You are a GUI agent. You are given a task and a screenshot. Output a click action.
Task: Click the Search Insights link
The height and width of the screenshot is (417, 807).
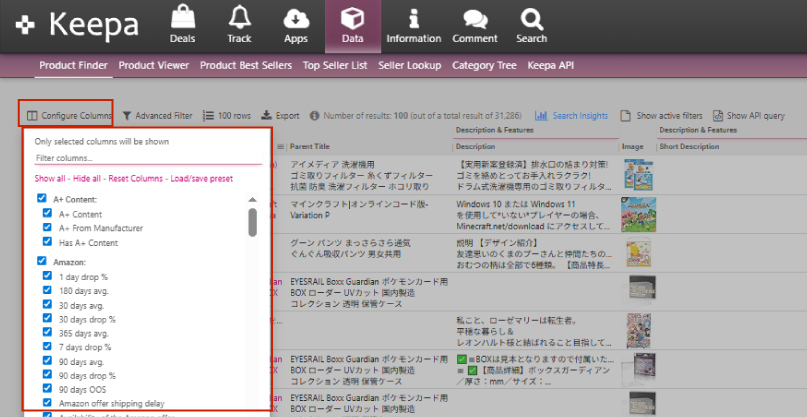click(x=580, y=116)
